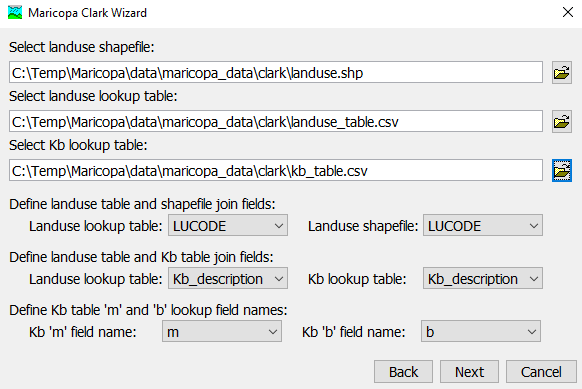The image size is (582, 389).
Task: Click the landuse_table.csv path field
Action: [276, 121]
